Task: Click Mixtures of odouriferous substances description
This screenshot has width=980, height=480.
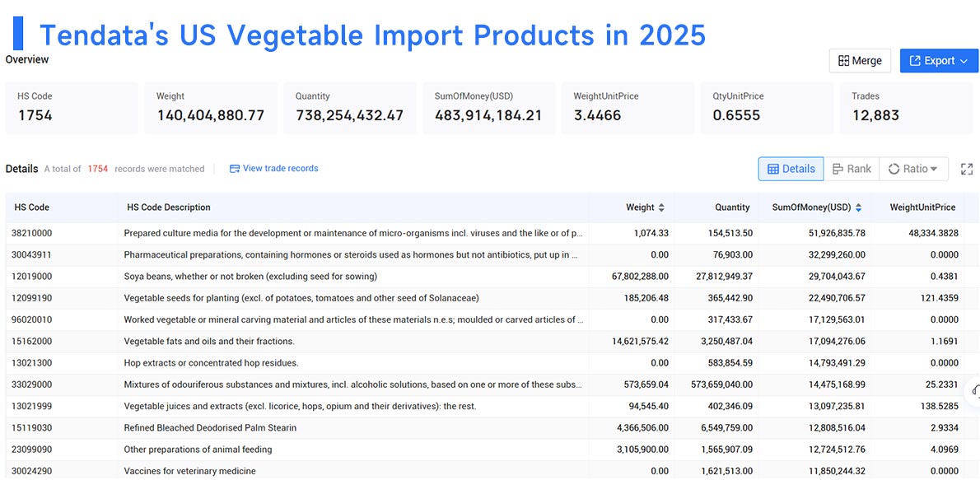Action: 353,384
